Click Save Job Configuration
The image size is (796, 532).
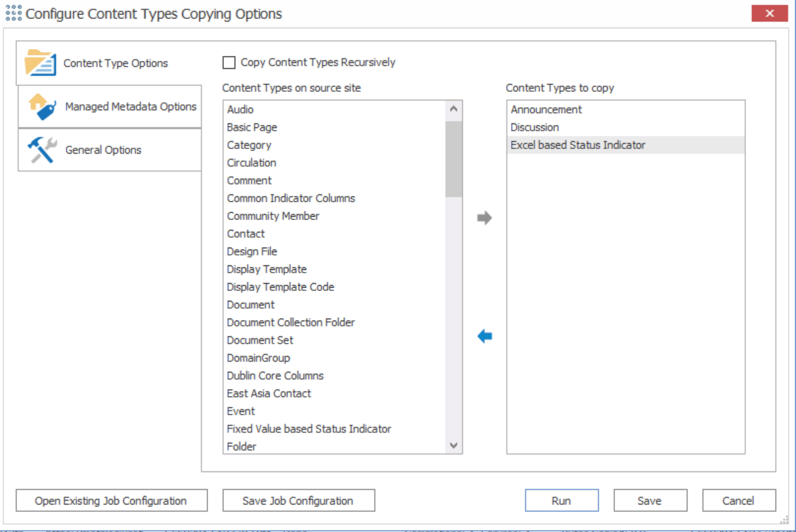(x=298, y=500)
